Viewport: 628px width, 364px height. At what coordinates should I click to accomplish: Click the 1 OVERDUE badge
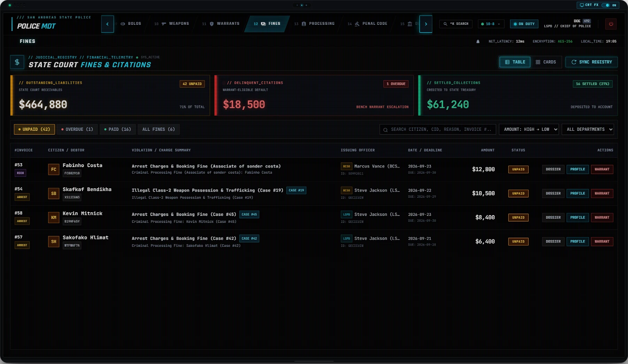pyautogui.click(x=396, y=84)
